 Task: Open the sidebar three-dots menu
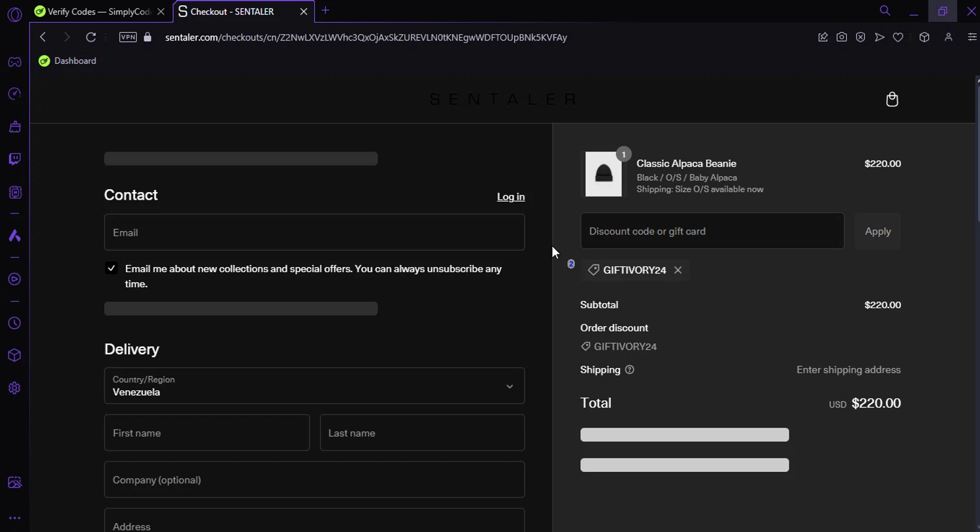click(14, 518)
